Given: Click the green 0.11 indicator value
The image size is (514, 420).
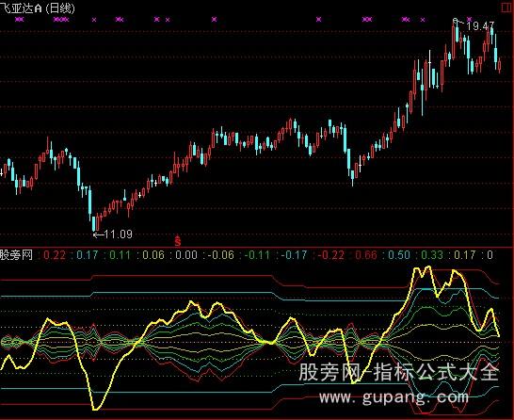Looking at the screenshot, I should pos(120,255).
